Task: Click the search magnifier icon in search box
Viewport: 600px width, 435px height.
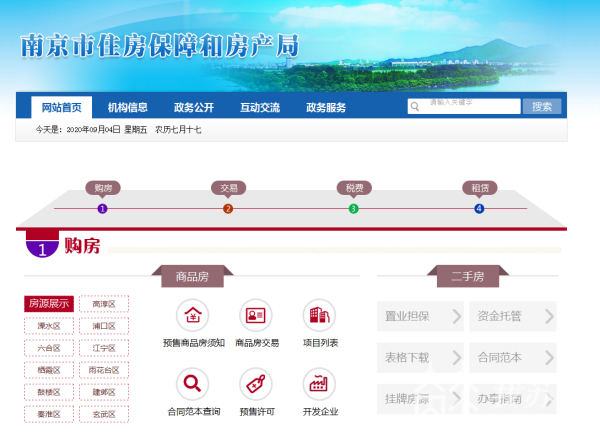Action: click(x=416, y=106)
